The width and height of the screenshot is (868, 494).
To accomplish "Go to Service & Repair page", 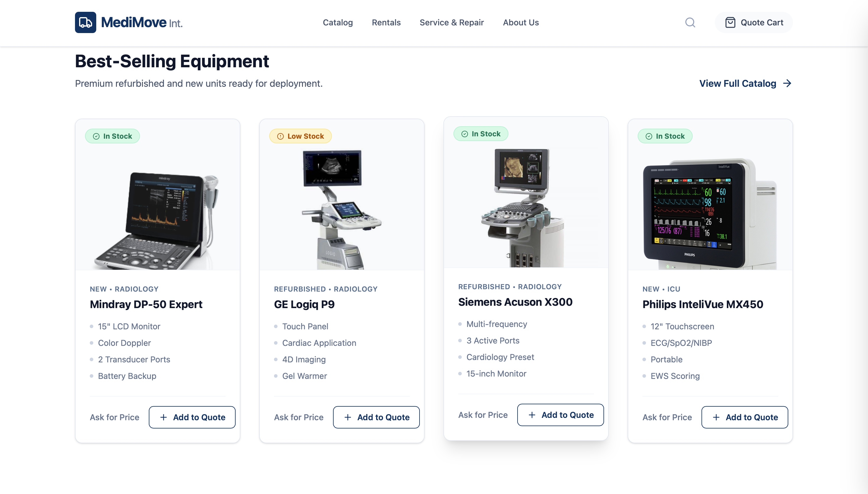I will [x=452, y=22].
